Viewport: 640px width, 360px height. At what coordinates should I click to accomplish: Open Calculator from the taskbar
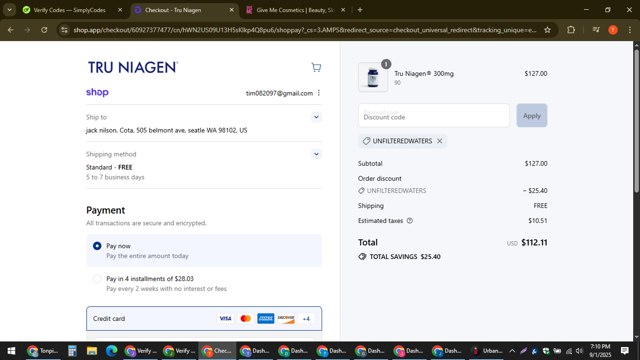(x=72, y=351)
